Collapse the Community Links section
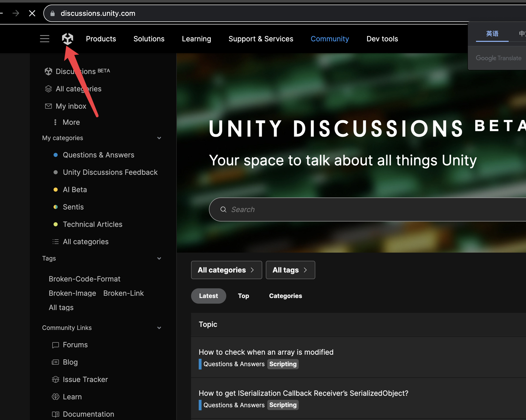526x420 pixels. coord(159,328)
